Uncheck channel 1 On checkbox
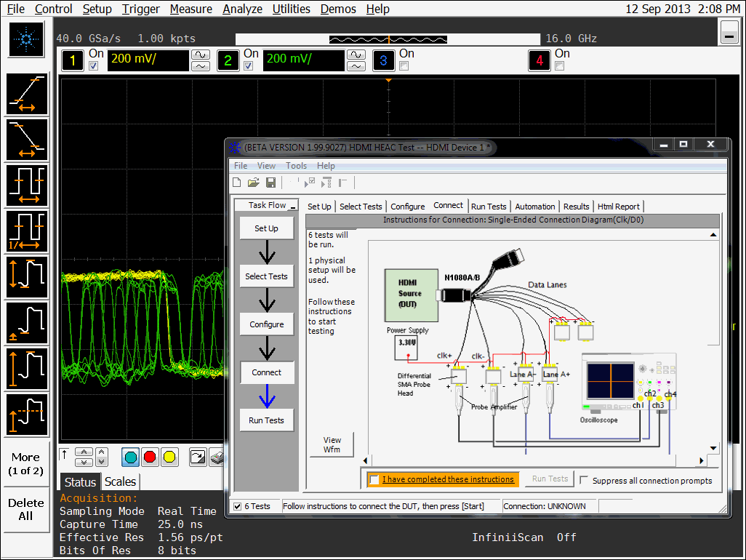746x560 pixels. (x=93, y=66)
